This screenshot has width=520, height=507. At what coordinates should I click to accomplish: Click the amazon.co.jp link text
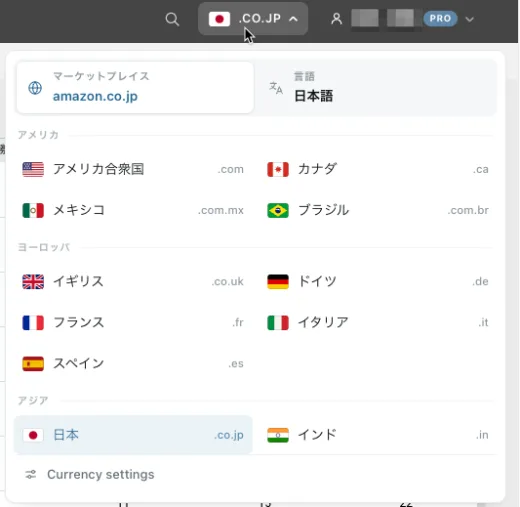point(95,96)
